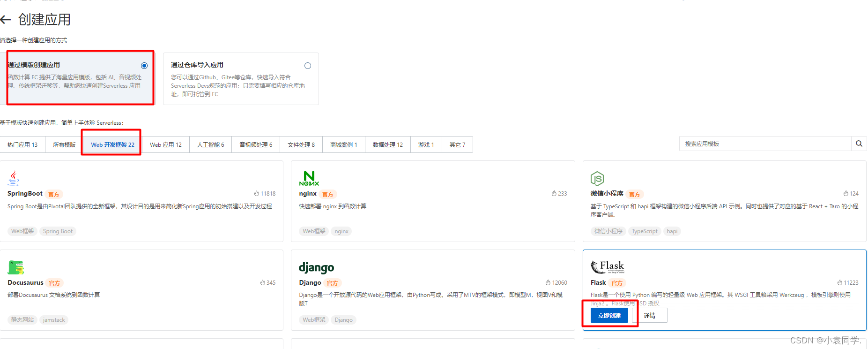Click the 立即创建 button on Flask card

point(609,315)
